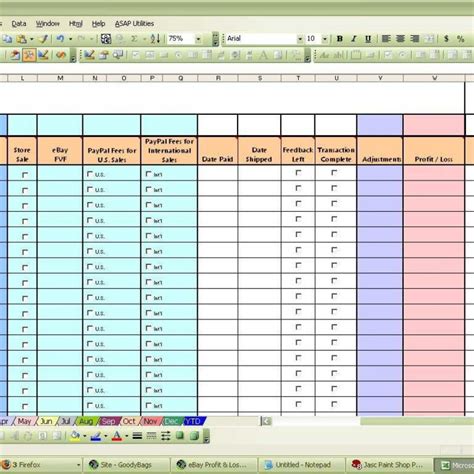Tick Store Sale checkbox in last visible row
This screenshot has height=474, width=474.
coord(25,406)
